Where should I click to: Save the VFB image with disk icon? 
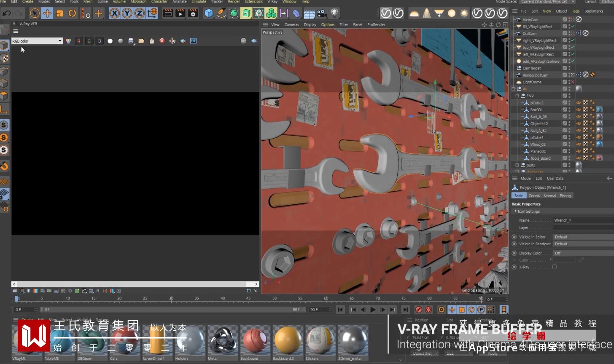coord(131,41)
